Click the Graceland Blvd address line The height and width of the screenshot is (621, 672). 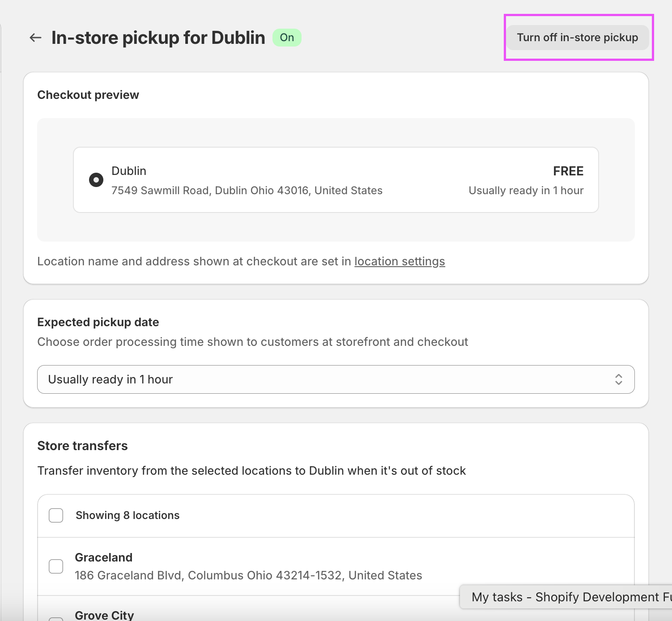248,575
